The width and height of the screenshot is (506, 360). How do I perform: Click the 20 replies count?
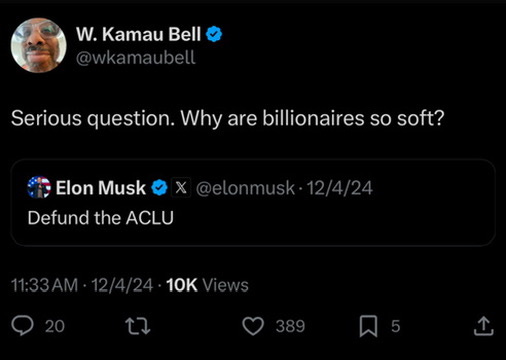55,326
